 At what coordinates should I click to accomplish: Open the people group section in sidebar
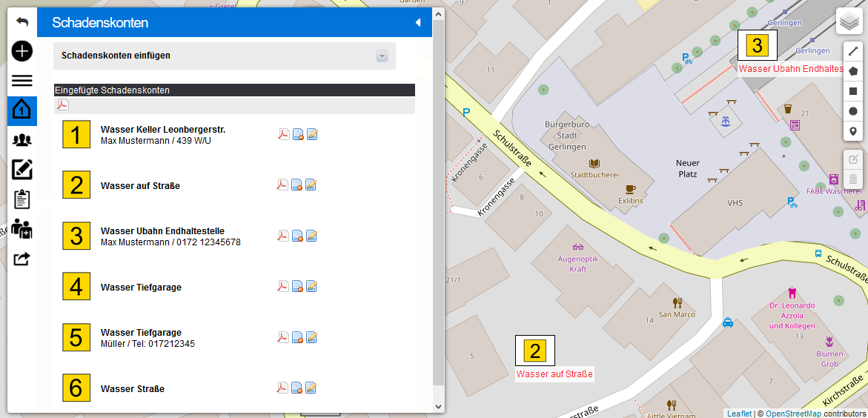pyautogui.click(x=21, y=139)
